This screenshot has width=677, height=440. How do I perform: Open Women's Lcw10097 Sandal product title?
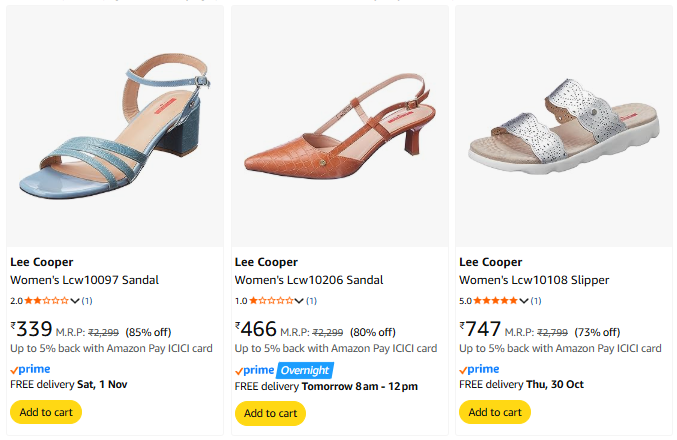(84, 280)
